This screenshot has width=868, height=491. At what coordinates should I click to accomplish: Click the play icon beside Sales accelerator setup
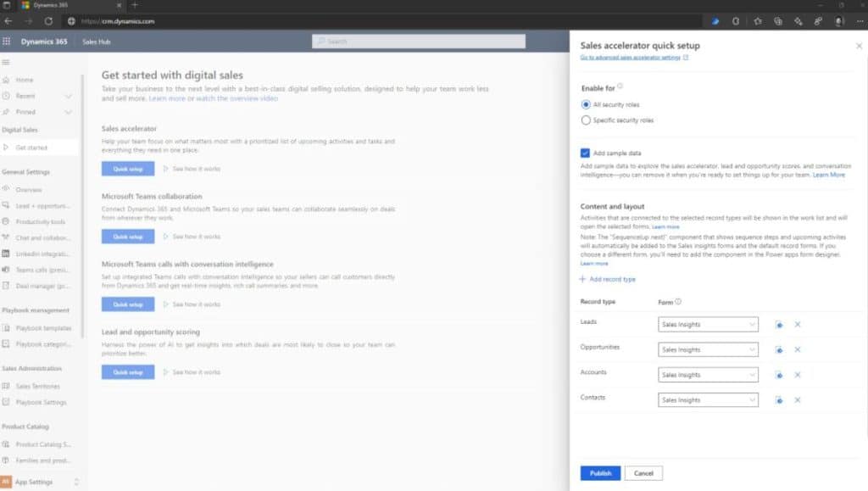[x=165, y=169]
